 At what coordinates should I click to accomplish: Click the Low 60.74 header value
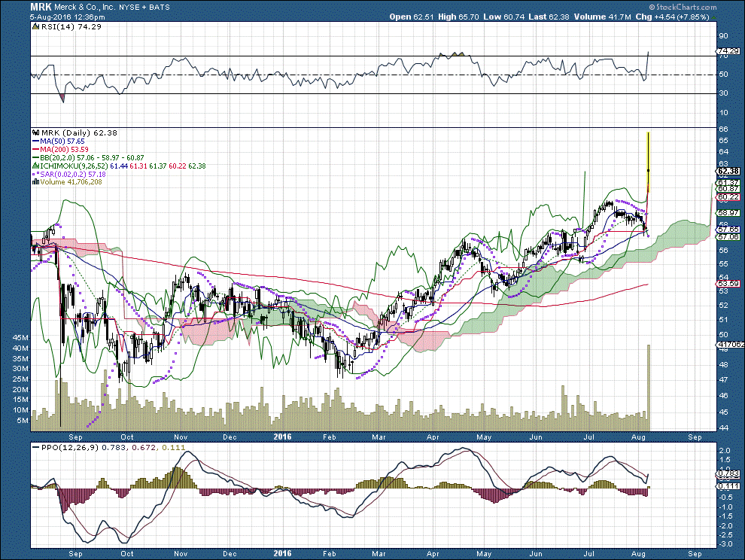504,17
